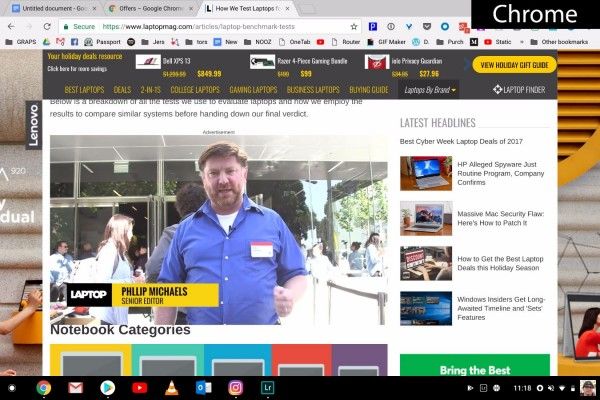Click the green Bring the Best banner

pyautogui.click(x=475, y=365)
